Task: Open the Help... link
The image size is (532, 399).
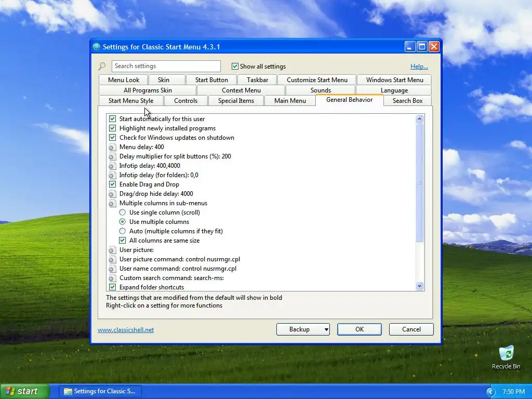Action: pos(419,66)
